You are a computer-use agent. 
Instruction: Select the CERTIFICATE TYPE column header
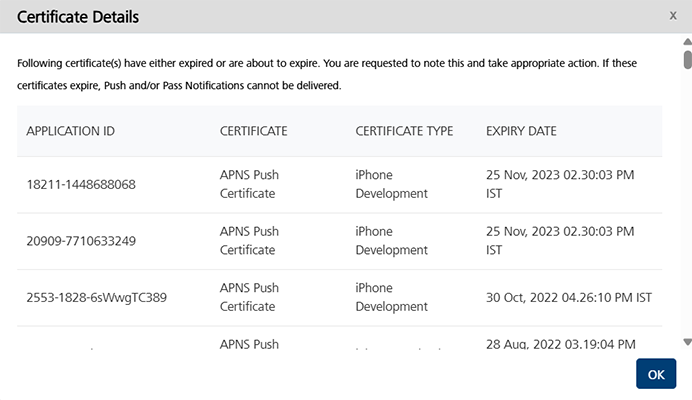point(404,131)
